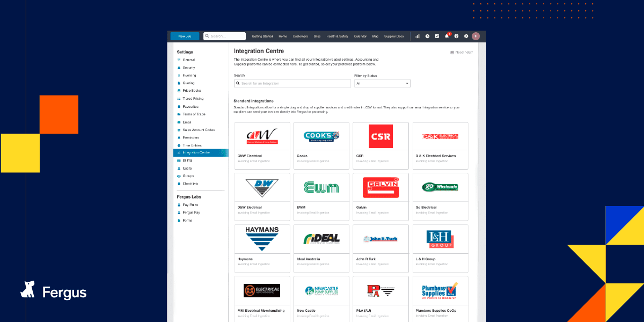The height and width of the screenshot is (322, 644).
Task: Open Supplier Docs in top navigation
Action: [x=394, y=36]
